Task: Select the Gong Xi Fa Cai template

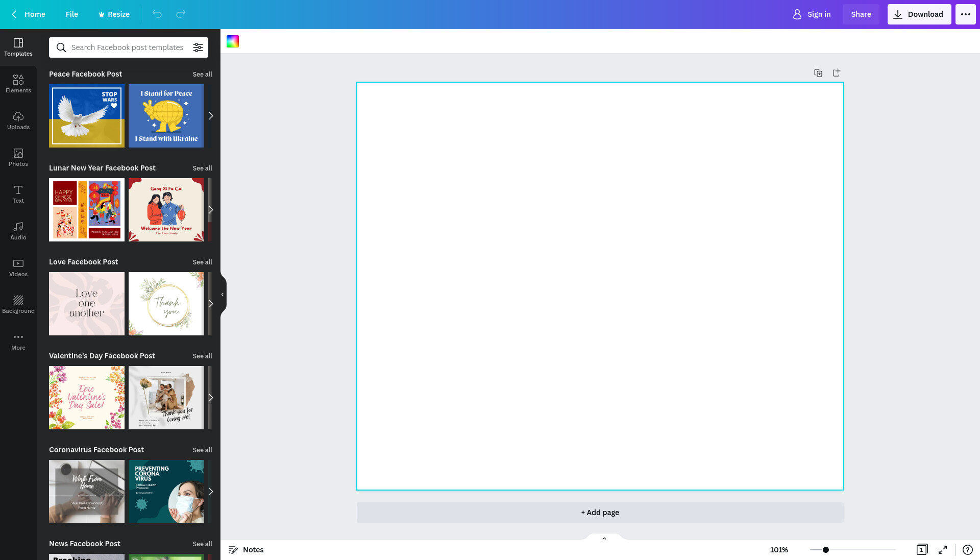Action: (x=166, y=210)
